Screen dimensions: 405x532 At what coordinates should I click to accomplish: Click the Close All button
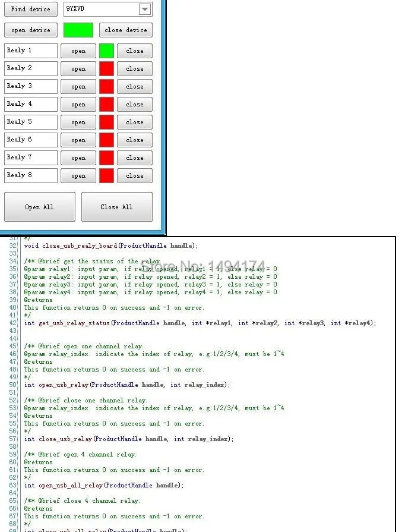[x=117, y=207]
